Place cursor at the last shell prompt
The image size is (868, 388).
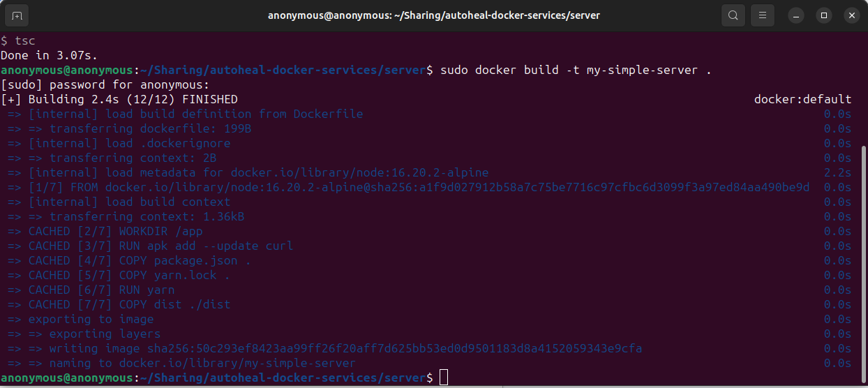pyautogui.click(x=444, y=378)
